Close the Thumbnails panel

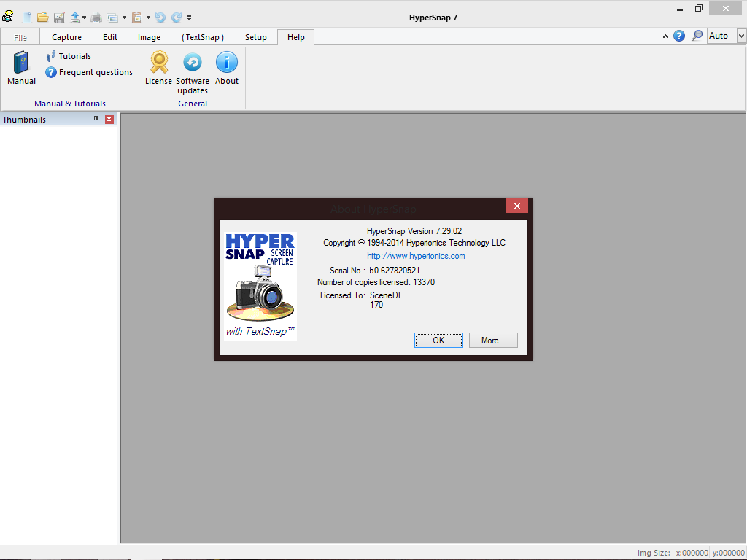[x=109, y=119]
